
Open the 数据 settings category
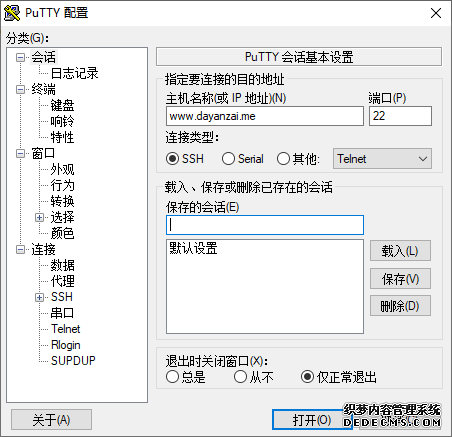pyautogui.click(x=62, y=265)
